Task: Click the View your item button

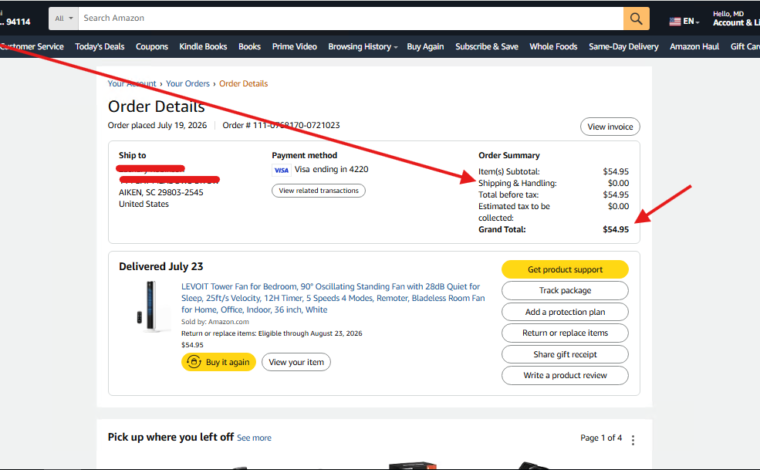Action: pos(296,362)
